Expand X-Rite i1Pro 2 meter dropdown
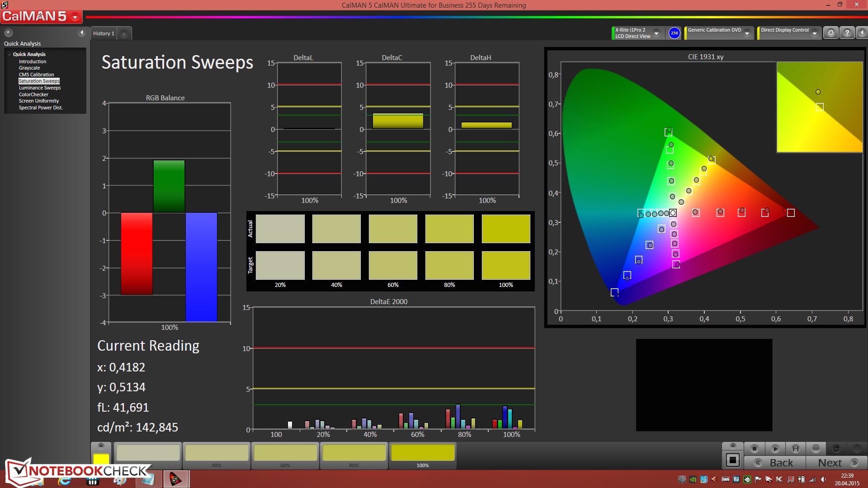Image resolution: width=868 pixels, height=488 pixels. coord(656,33)
